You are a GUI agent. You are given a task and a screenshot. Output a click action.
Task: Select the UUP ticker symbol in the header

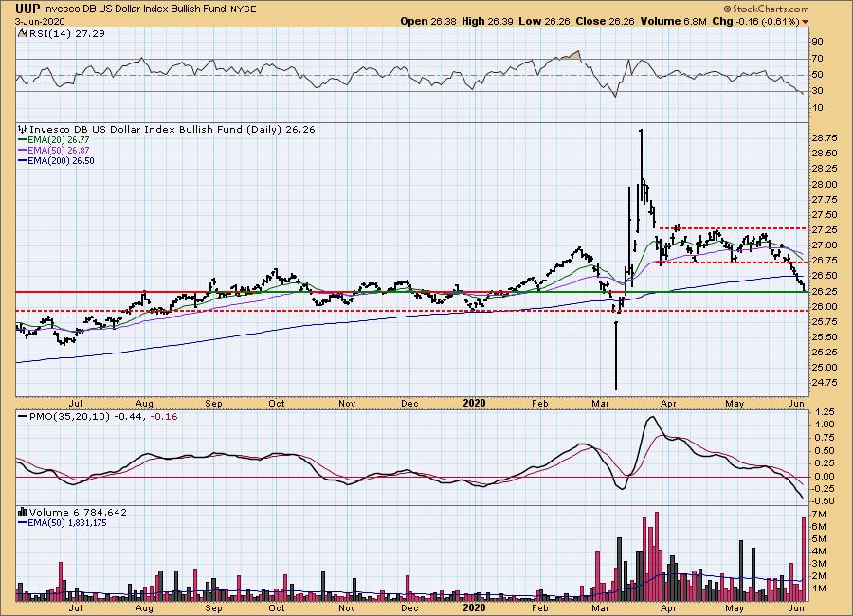coord(27,9)
